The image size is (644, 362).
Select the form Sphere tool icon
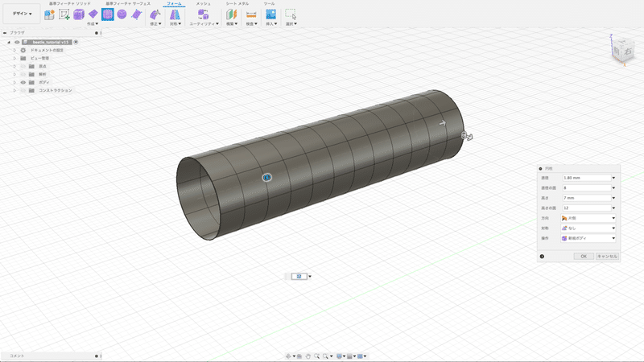[122, 14]
